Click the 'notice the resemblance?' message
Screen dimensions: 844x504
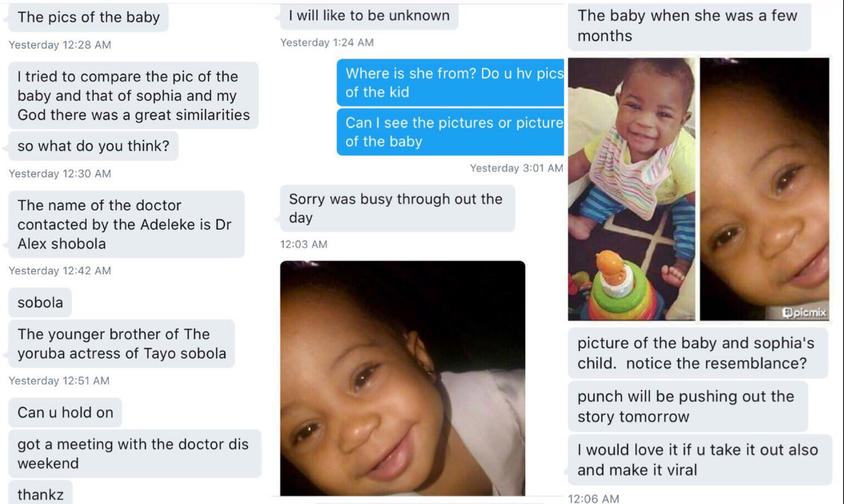[x=698, y=352]
